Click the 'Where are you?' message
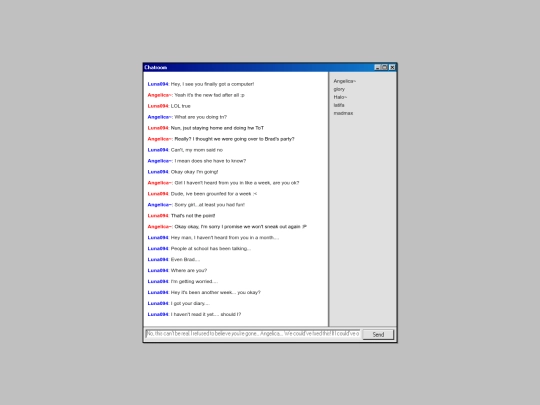This screenshot has width=540, height=405. tap(189, 270)
